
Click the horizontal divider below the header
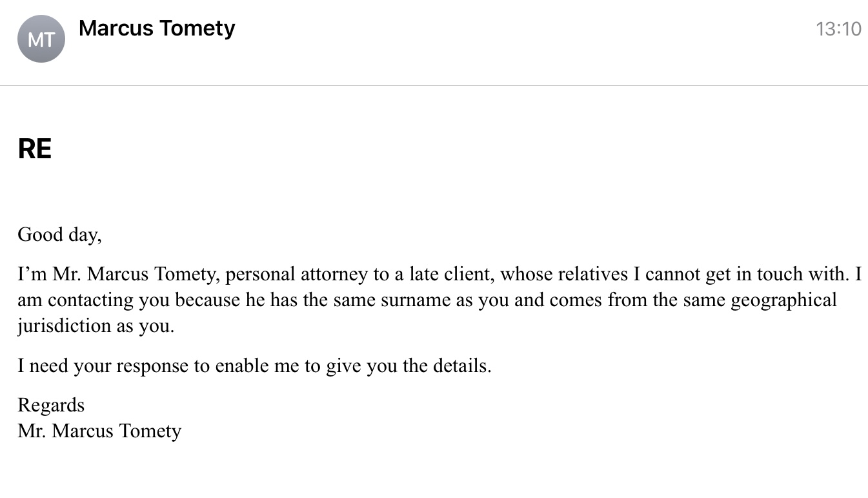(434, 85)
